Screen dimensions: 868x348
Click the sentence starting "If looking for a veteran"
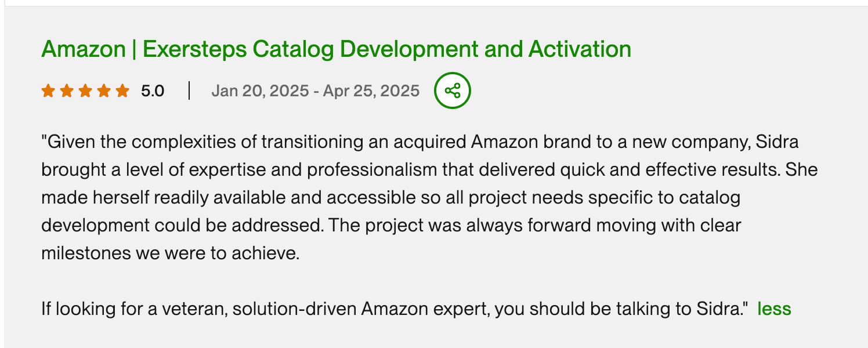coord(393,309)
